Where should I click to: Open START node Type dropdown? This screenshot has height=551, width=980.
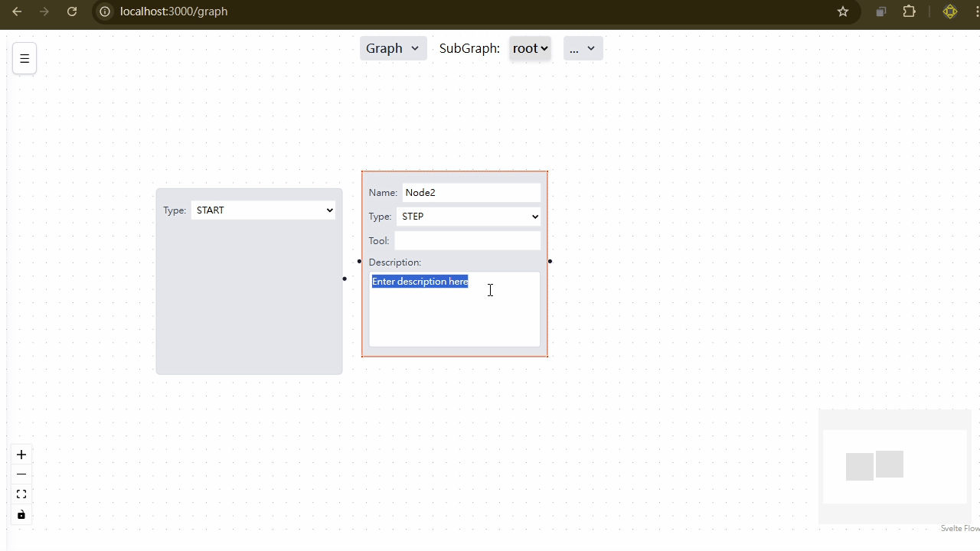tap(263, 210)
